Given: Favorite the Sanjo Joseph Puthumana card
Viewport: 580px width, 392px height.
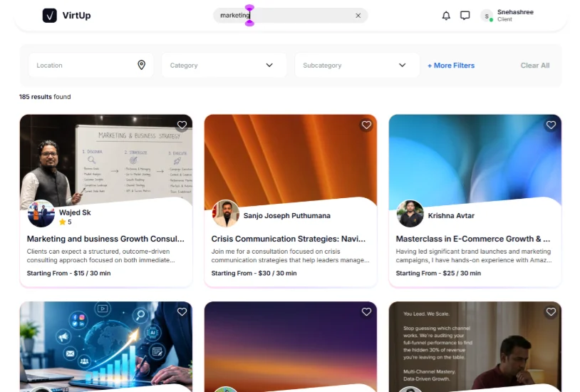Looking at the screenshot, I should point(366,125).
